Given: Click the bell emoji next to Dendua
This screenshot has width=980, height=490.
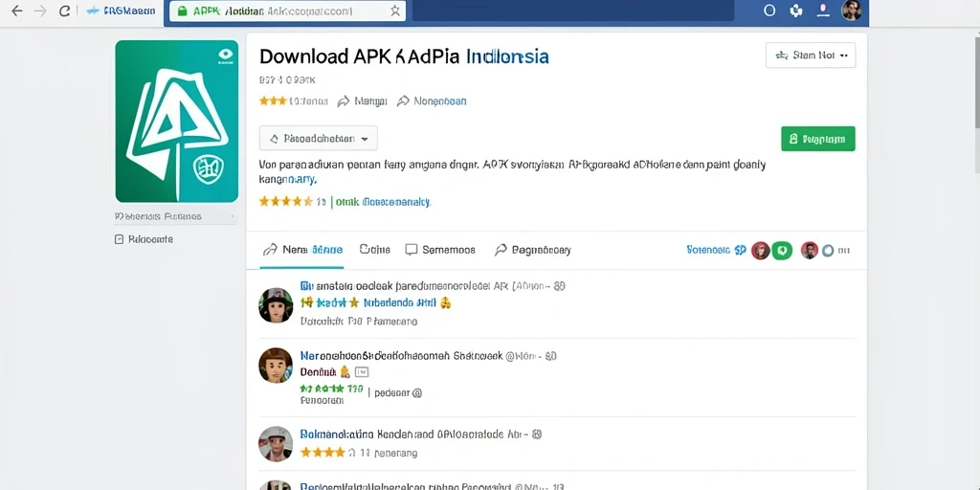Looking at the screenshot, I should click(x=345, y=372).
